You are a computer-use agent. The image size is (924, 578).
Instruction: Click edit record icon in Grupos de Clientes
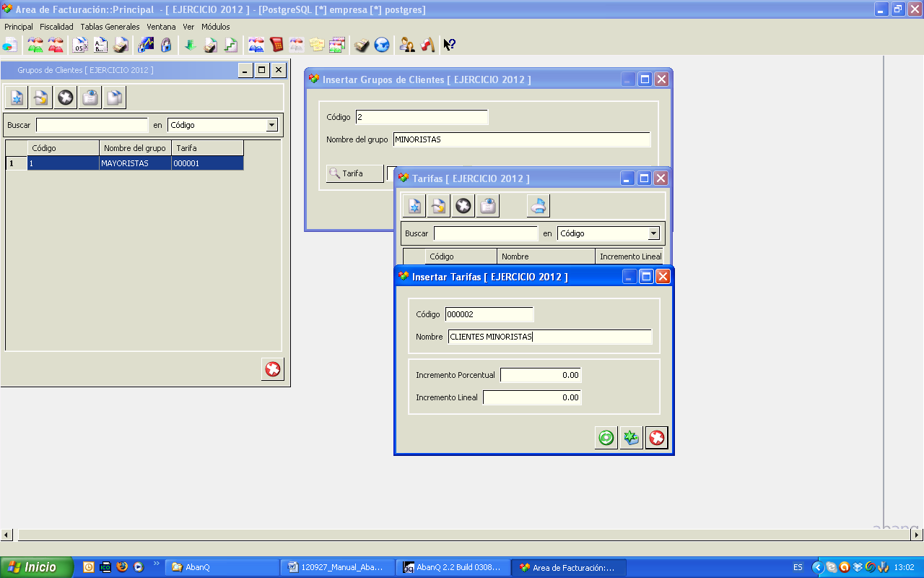pos(41,98)
